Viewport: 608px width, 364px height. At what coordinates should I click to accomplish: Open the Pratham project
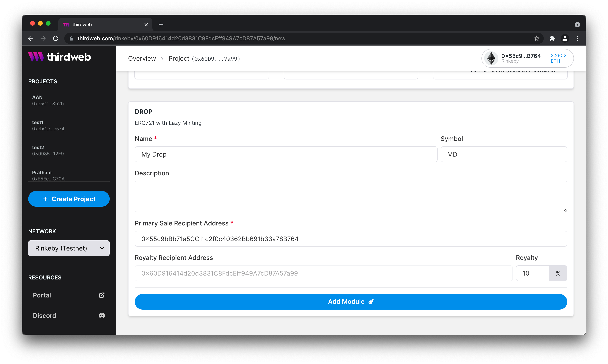(x=69, y=175)
